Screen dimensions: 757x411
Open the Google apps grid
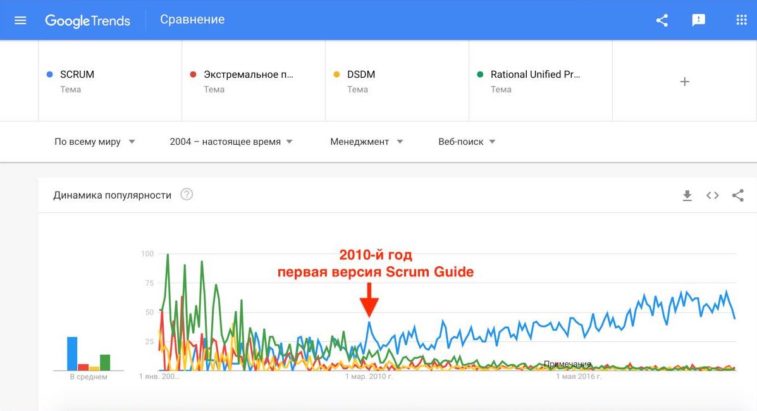point(741,20)
